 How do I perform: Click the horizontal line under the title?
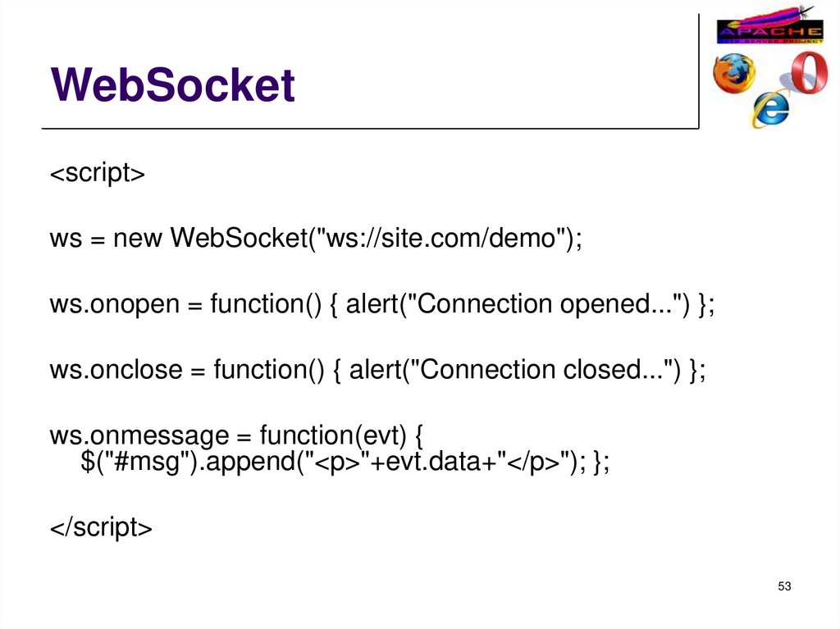point(369,129)
